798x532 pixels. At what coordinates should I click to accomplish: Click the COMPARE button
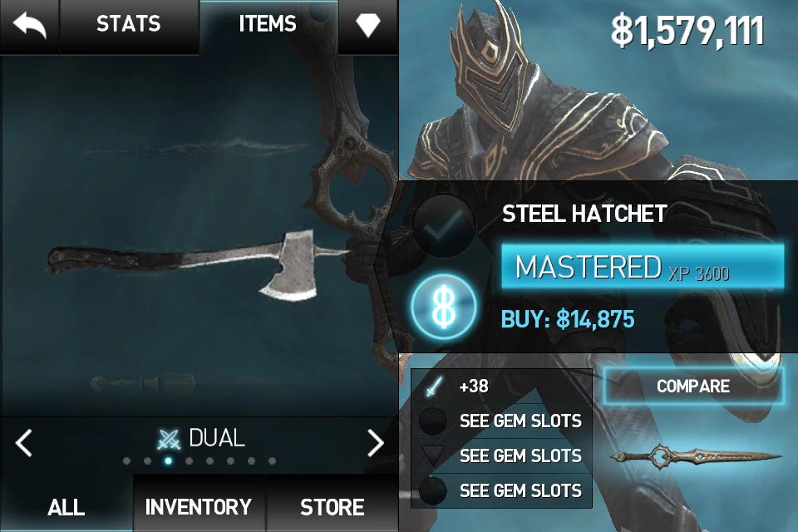(693, 386)
